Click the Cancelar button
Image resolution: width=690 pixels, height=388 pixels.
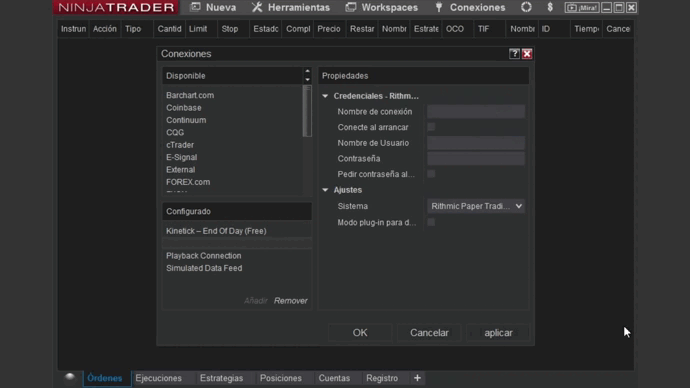tap(429, 333)
